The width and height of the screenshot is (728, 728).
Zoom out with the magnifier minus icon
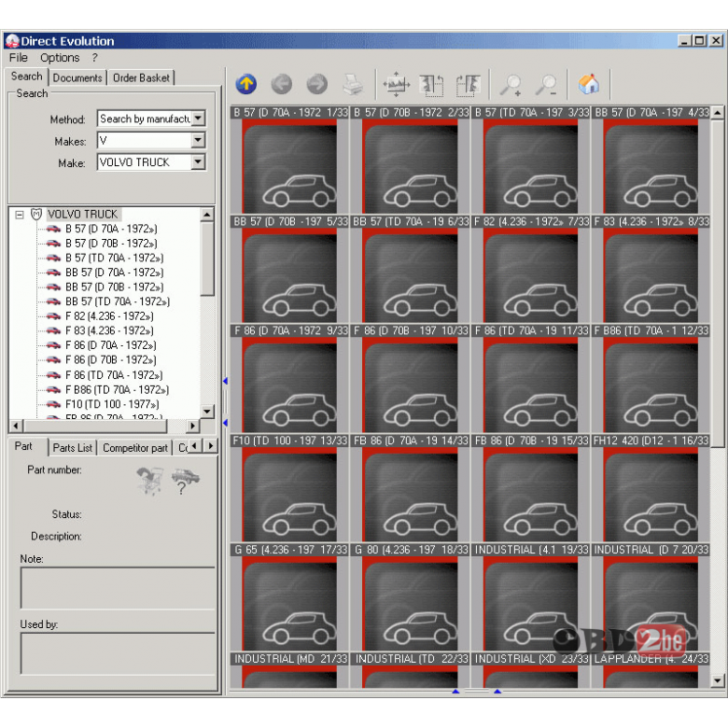tap(546, 85)
